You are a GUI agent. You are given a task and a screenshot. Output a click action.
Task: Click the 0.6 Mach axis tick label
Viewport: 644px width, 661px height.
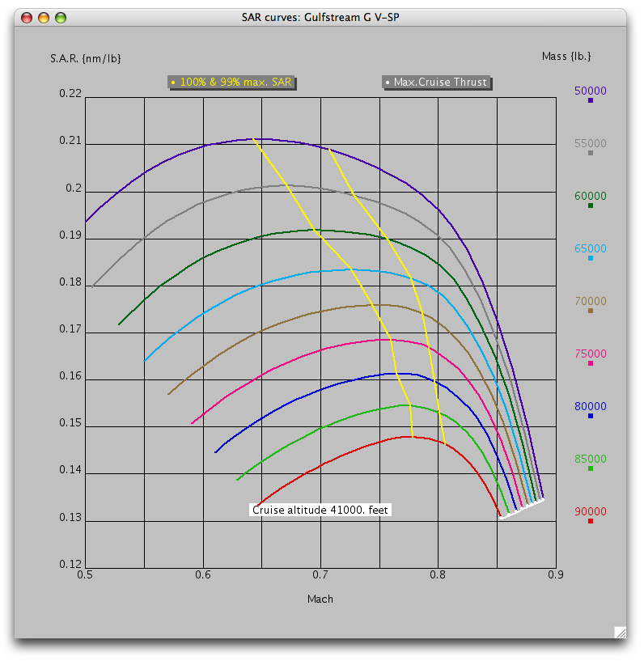tap(203, 575)
